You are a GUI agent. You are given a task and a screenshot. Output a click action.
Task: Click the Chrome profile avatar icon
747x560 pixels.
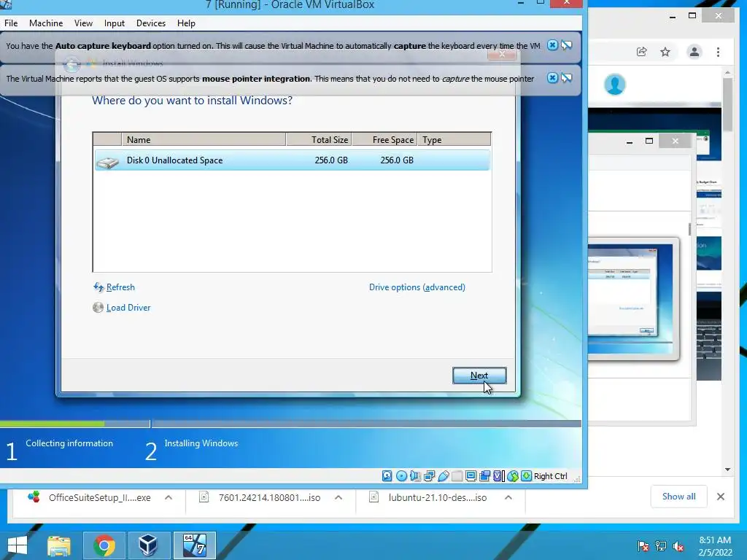[x=694, y=52]
